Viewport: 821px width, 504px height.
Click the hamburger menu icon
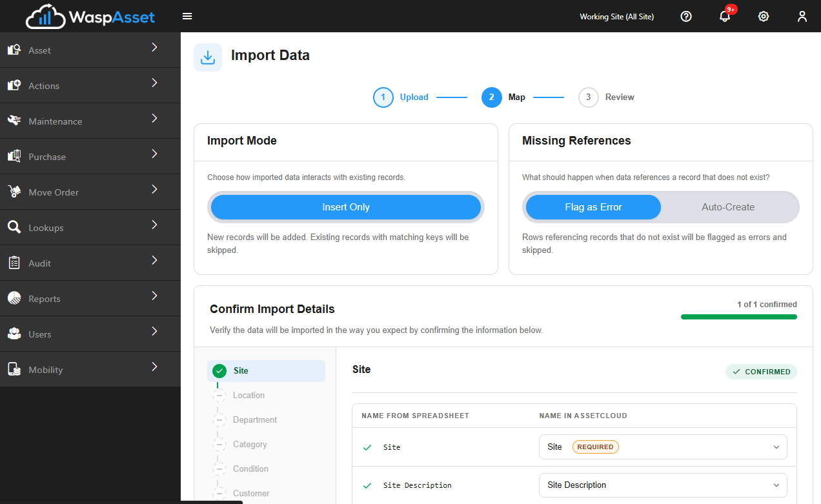pyautogui.click(x=187, y=16)
